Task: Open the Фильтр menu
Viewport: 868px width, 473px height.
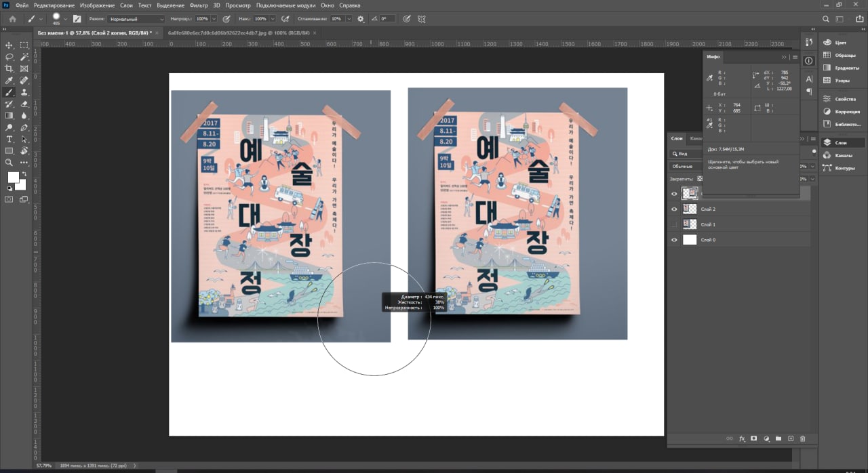Action: pos(199,5)
